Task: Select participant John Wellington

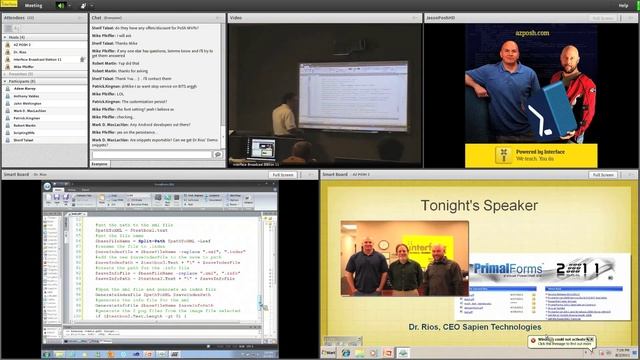Action: tap(44, 103)
